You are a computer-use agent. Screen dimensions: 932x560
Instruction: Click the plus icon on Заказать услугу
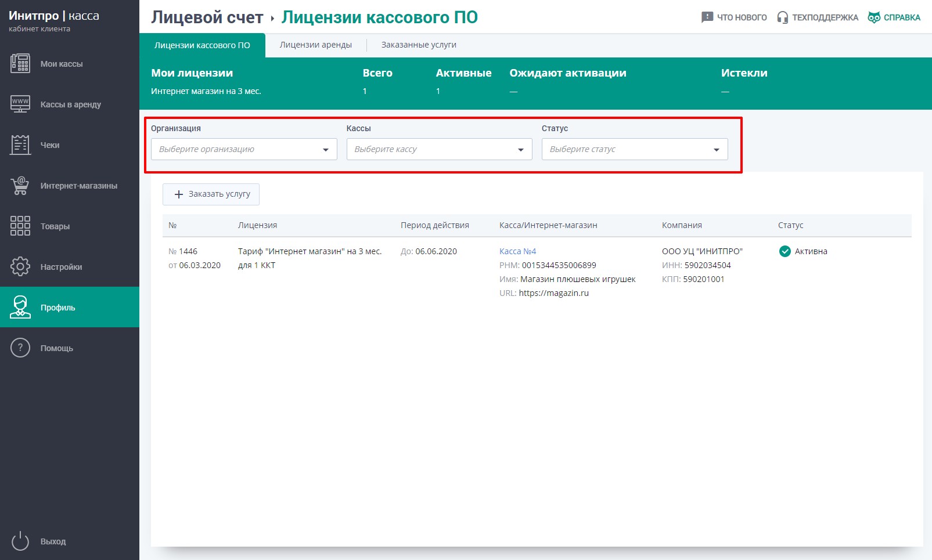pyautogui.click(x=179, y=194)
